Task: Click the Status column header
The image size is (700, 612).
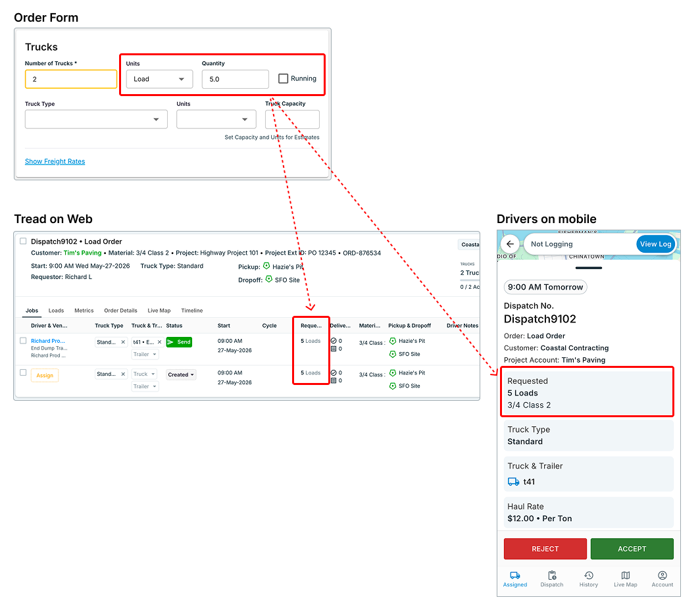Action: point(174,326)
